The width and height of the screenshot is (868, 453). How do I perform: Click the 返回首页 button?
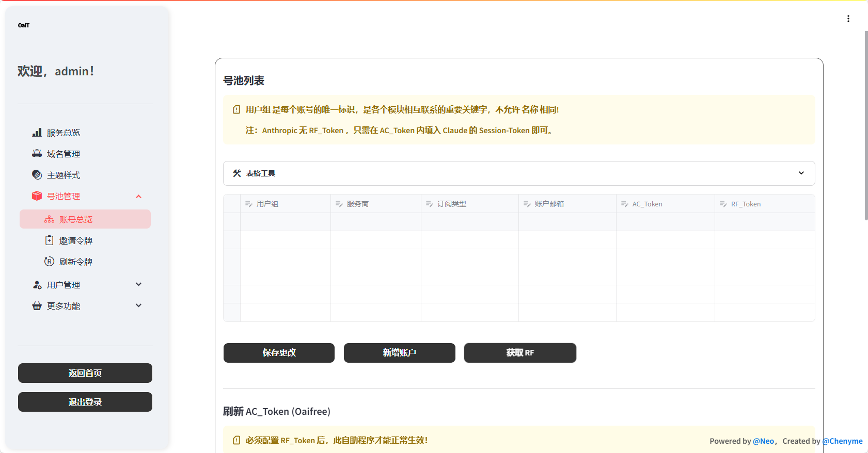85,373
